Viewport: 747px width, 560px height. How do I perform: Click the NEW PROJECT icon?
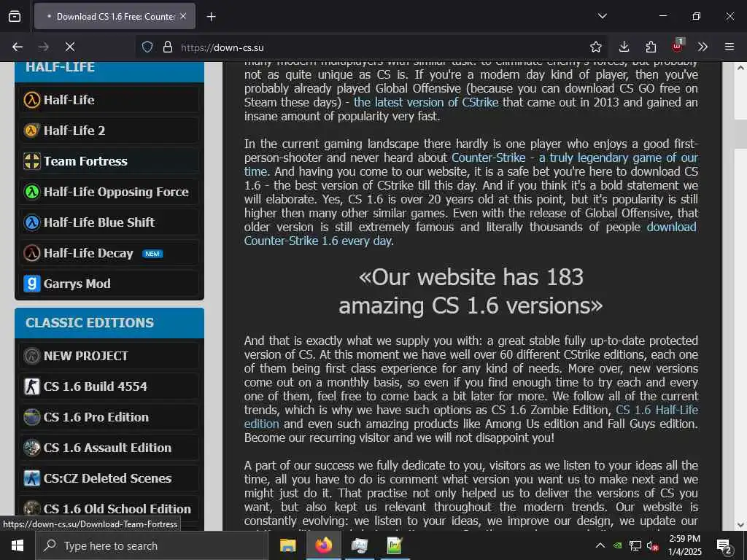[32, 356]
